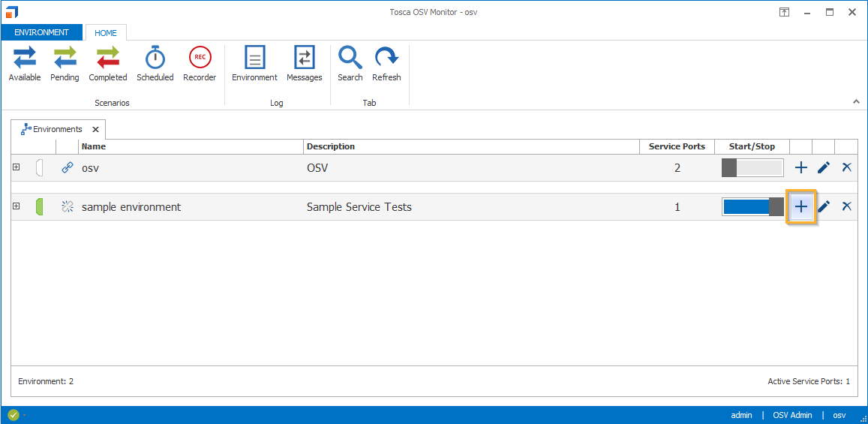The height and width of the screenshot is (424, 868).
Task: Expand the sample environment row
Action: pos(17,206)
